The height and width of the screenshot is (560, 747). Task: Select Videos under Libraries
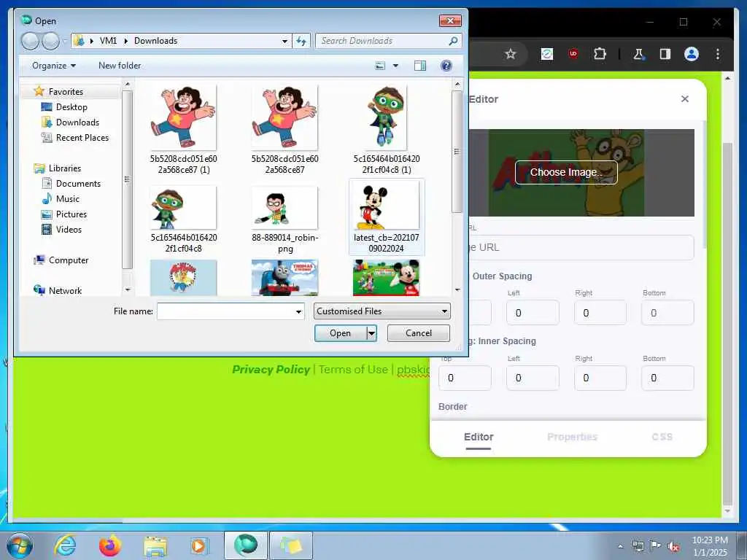coord(69,230)
